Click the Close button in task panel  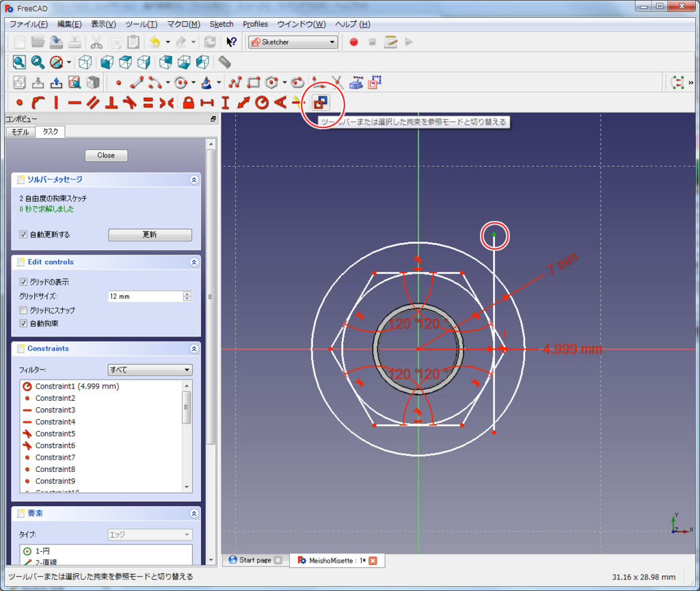click(x=106, y=155)
